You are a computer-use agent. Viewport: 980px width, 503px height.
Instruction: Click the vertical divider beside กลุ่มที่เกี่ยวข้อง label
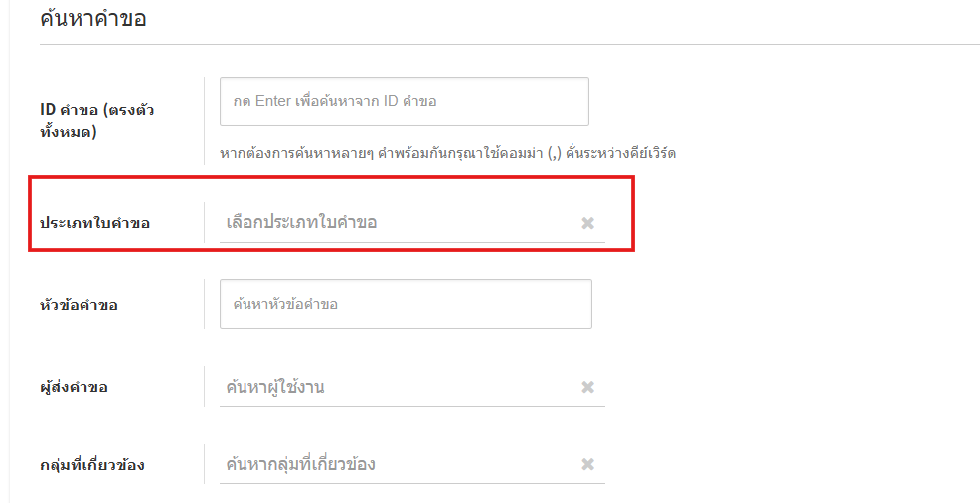coord(205,464)
